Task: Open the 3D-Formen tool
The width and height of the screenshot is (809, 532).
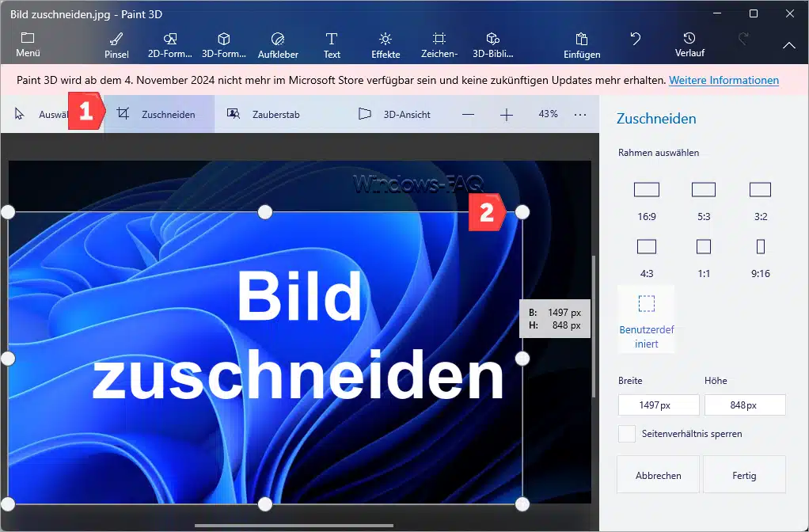Action: click(x=224, y=45)
